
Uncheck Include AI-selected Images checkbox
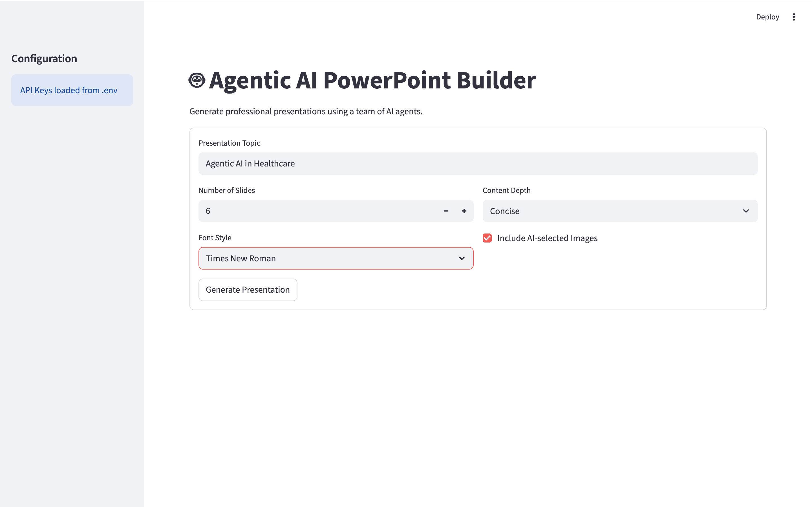pyautogui.click(x=487, y=238)
